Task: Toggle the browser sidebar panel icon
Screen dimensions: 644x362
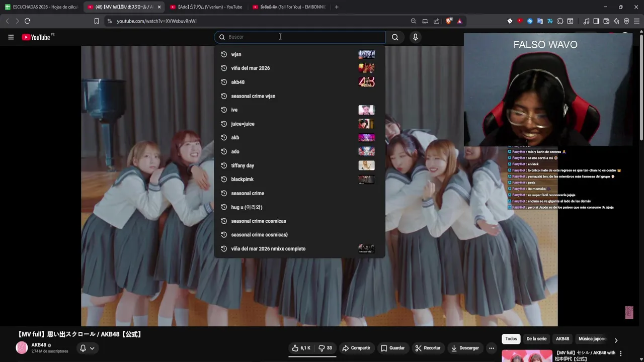Action: [596, 21]
